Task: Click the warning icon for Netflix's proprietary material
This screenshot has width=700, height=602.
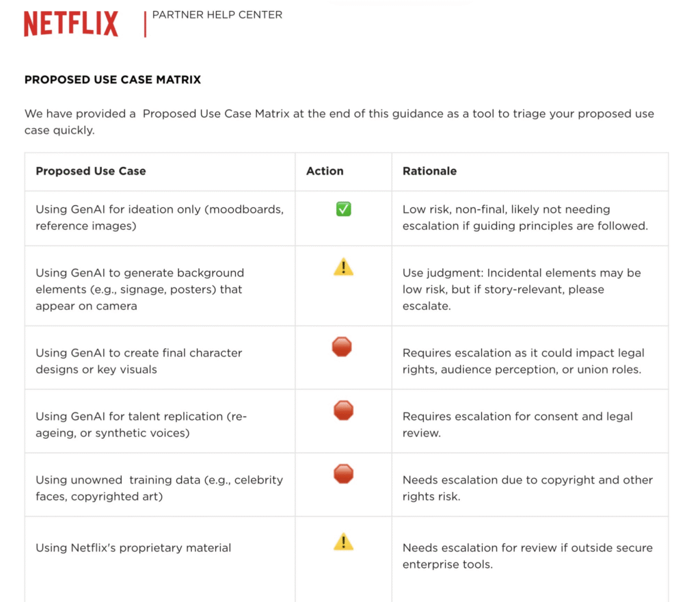Action: (343, 542)
